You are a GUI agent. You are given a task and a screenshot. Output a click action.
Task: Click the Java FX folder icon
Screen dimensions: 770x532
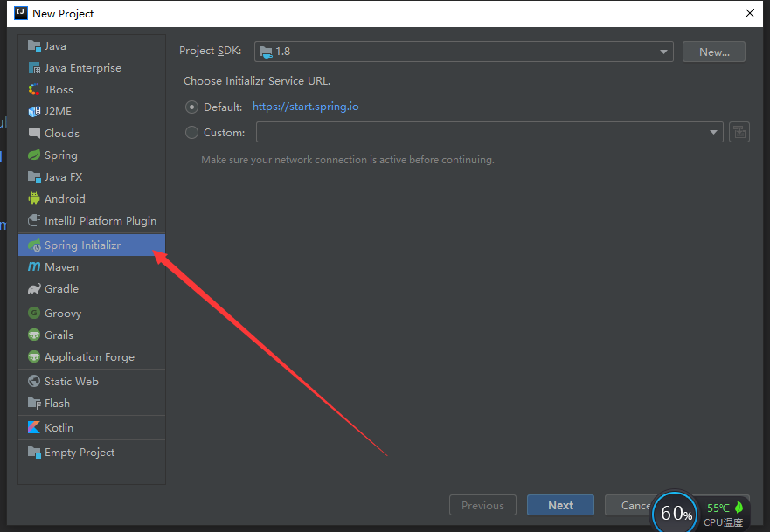[x=34, y=176]
